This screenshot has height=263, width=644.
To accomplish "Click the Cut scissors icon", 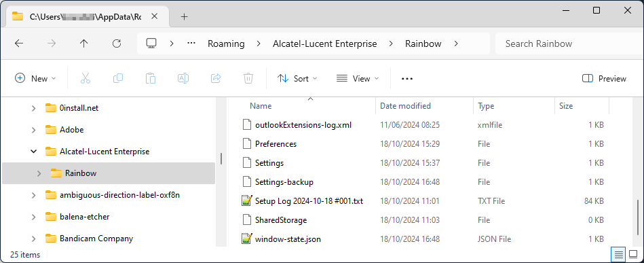I will (x=85, y=78).
